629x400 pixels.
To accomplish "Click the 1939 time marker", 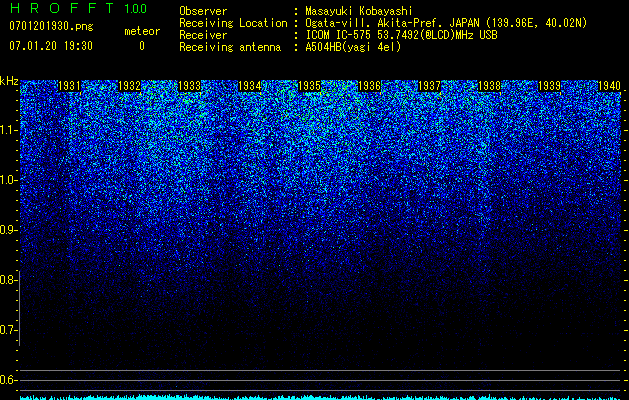I will (549, 86).
